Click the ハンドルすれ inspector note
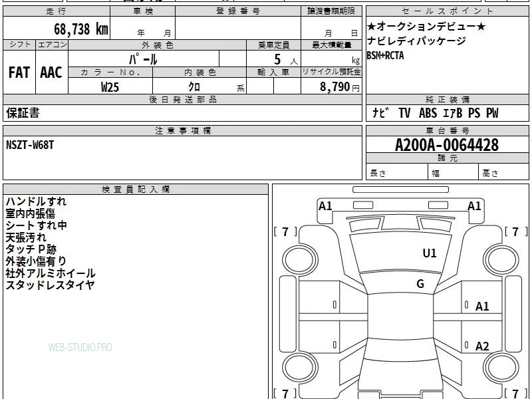532x399 pixels. pyautogui.click(x=36, y=201)
